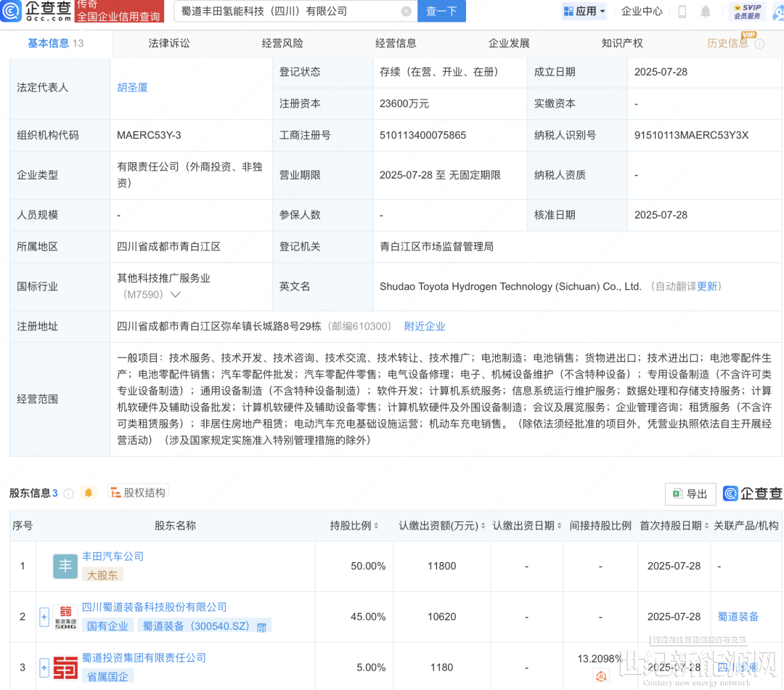Click the 丰田汽车公司 shareholder logo
Viewport: 784px width, 690px height.
(x=65, y=566)
